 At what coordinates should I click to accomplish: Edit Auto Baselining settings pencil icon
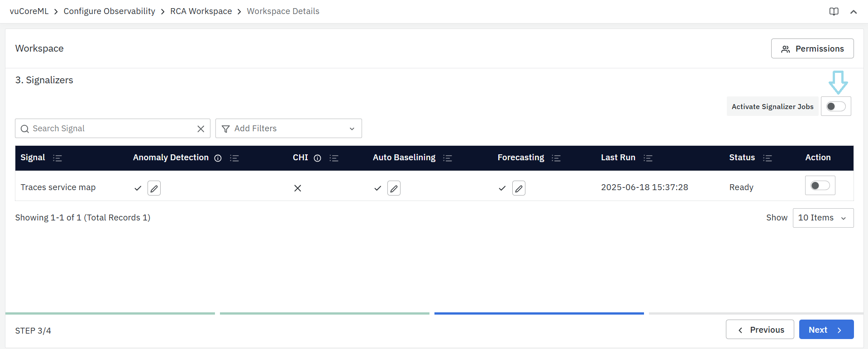tap(394, 188)
